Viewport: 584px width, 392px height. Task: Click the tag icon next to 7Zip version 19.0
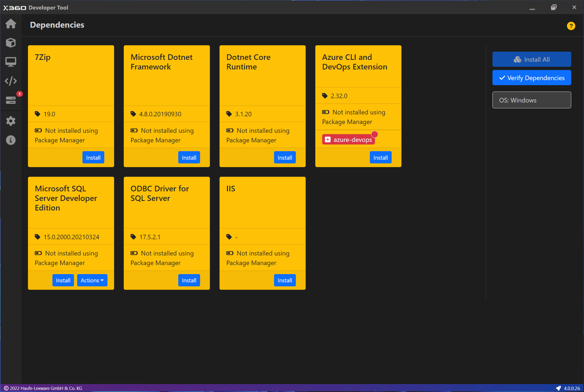[38, 114]
